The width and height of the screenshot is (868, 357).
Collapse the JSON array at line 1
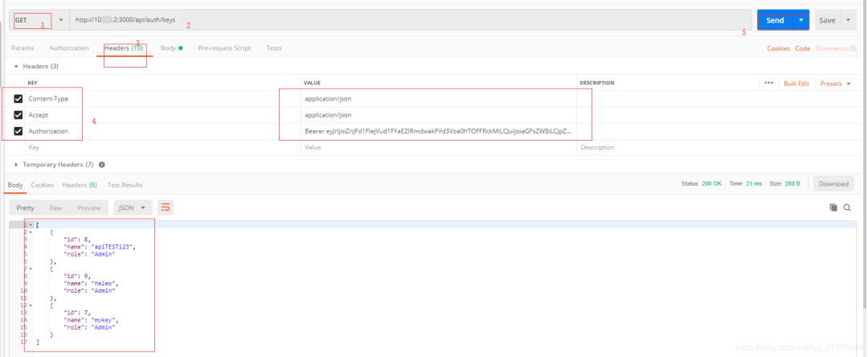(x=30, y=224)
